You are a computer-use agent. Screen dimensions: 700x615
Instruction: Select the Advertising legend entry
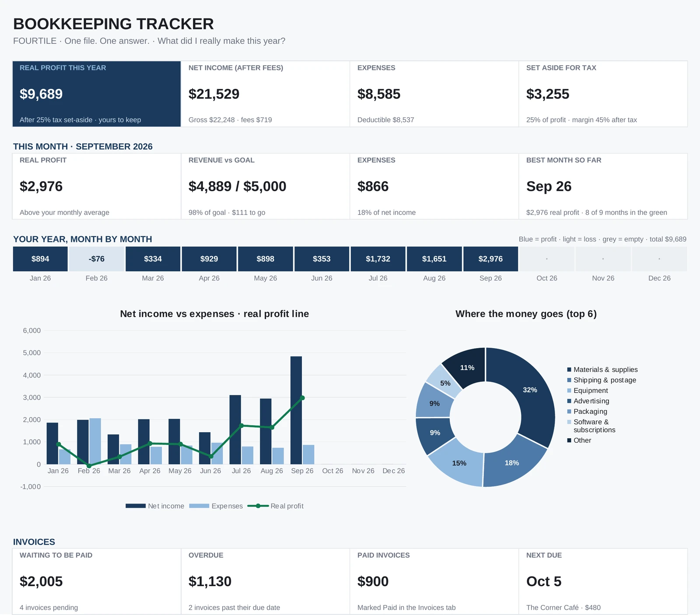coord(588,401)
